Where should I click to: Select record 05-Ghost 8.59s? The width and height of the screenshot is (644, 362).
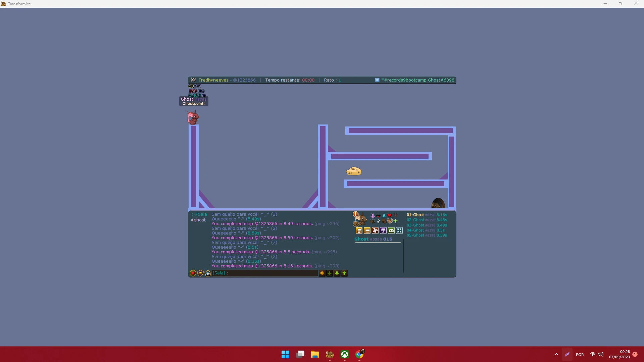[x=427, y=236]
